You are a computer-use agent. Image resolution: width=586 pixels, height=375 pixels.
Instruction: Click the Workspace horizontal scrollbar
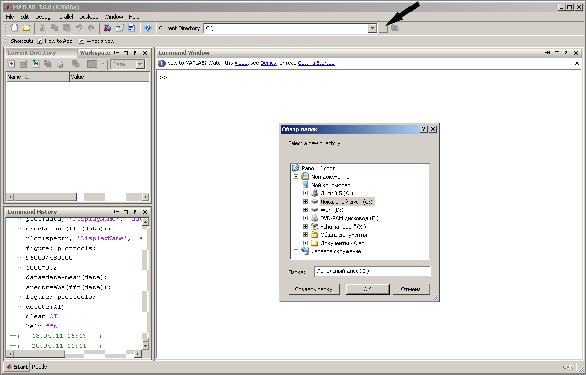pos(78,197)
